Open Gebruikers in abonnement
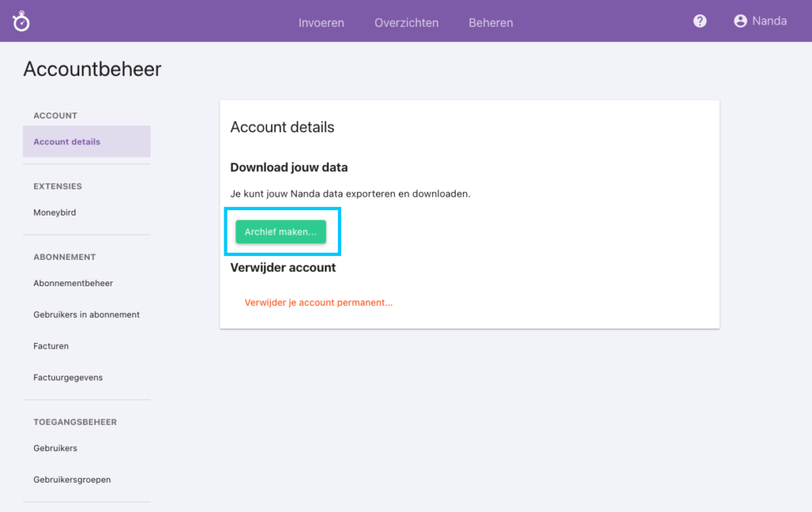The width and height of the screenshot is (812, 512). pyautogui.click(x=86, y=314)
